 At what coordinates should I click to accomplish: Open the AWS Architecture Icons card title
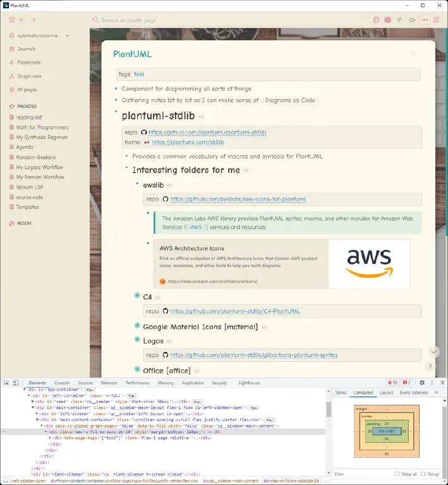point(192,248)
